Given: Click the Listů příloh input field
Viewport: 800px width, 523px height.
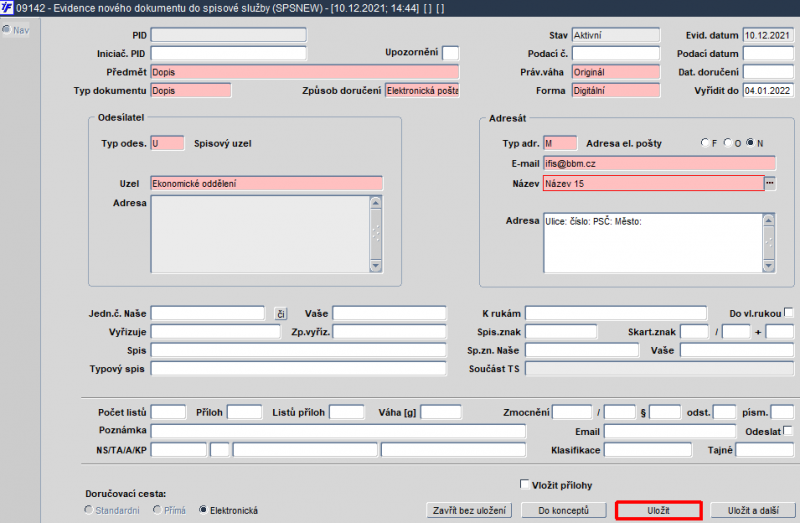Looking at the screenshot, I should tap(346, 412).
